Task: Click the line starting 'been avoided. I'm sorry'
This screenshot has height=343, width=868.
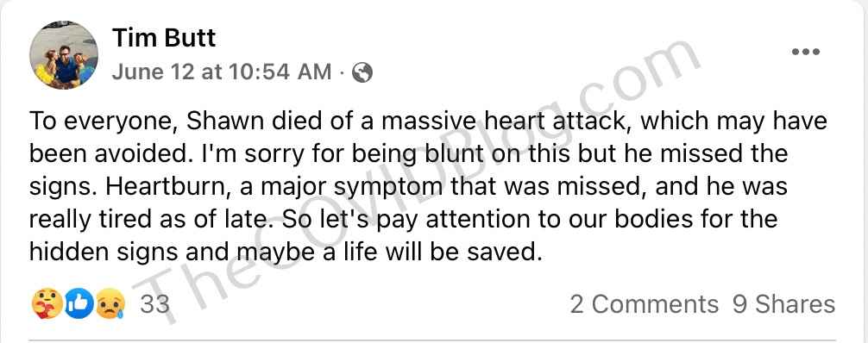Action: point(408,154)
